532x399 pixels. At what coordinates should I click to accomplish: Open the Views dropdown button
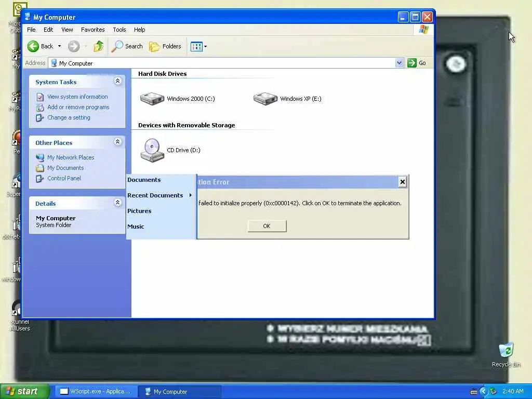tap(199, 46)
